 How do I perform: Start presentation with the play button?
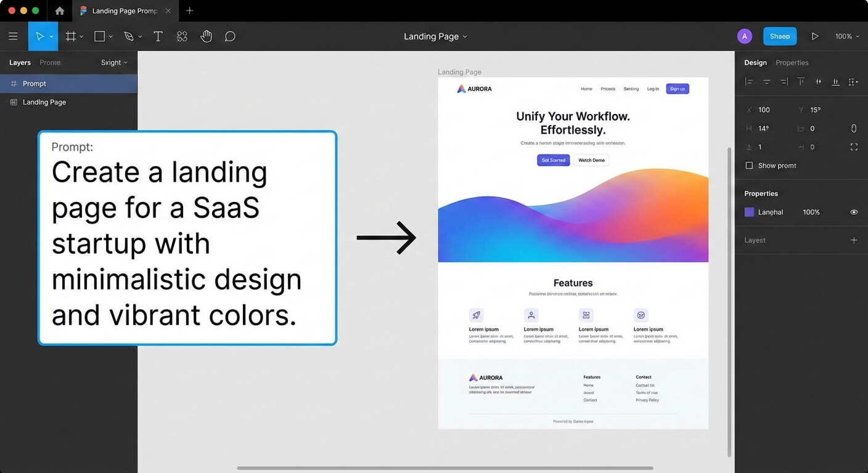pos(815,36)
